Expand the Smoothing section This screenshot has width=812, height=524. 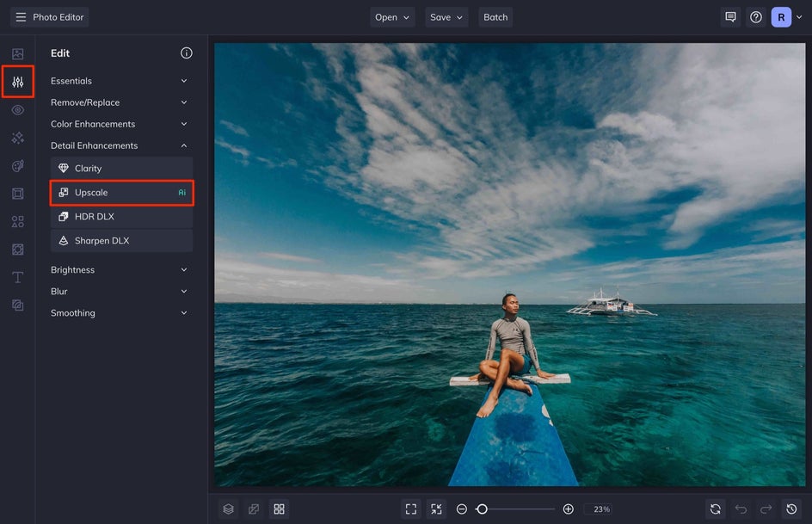tap(121, 313)
